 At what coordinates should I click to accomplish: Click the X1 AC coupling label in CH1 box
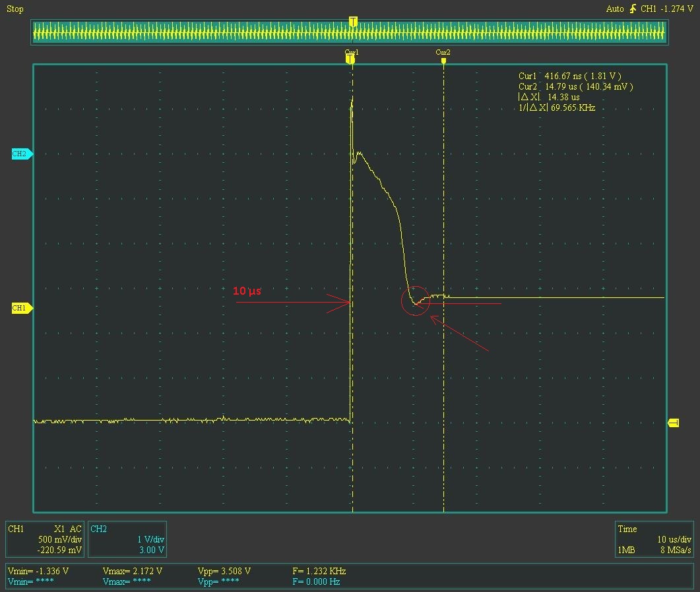(68, 529)
